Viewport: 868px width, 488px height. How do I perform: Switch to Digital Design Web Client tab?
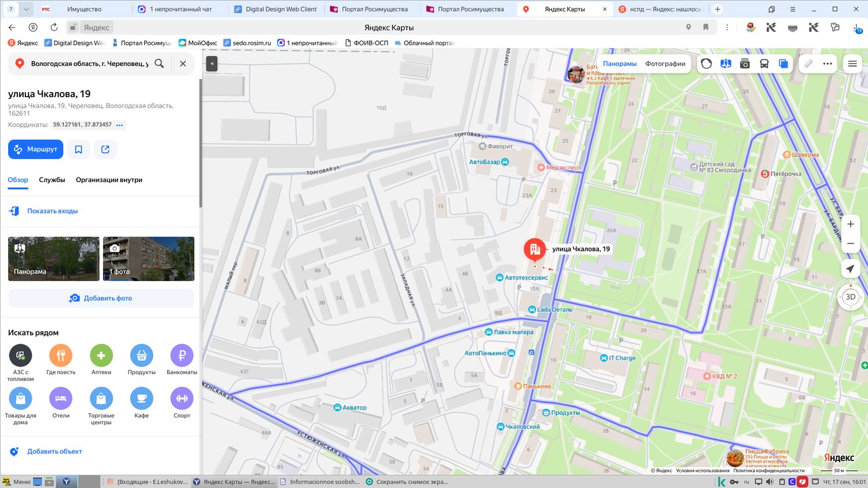(x=275, y=9)
